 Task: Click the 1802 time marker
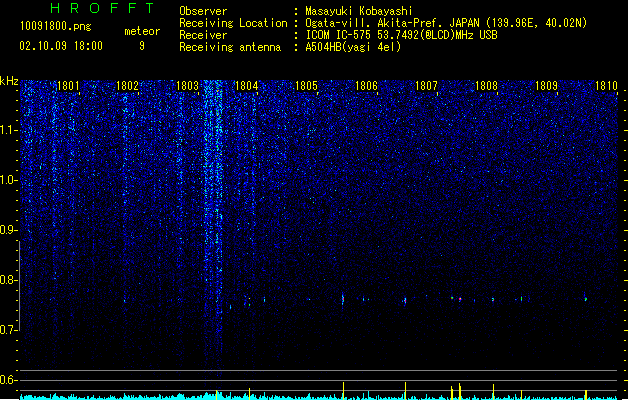coord(127,86)
